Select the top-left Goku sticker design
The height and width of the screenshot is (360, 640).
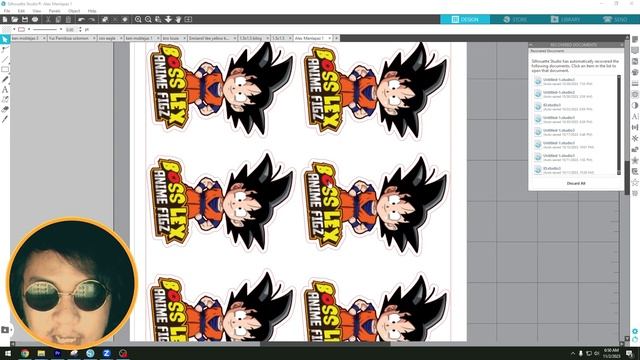point(220,90)
